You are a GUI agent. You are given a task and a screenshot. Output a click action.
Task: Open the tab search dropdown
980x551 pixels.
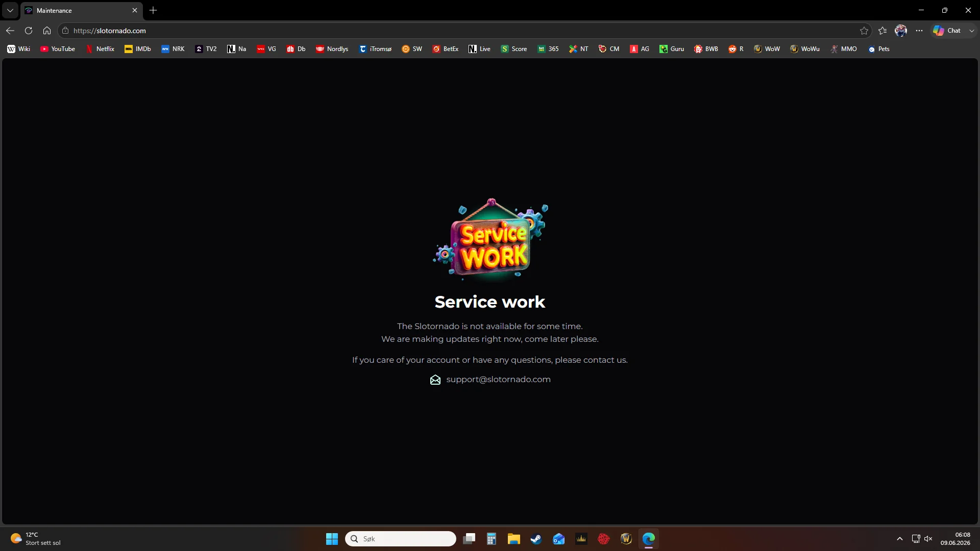[10, 10]
